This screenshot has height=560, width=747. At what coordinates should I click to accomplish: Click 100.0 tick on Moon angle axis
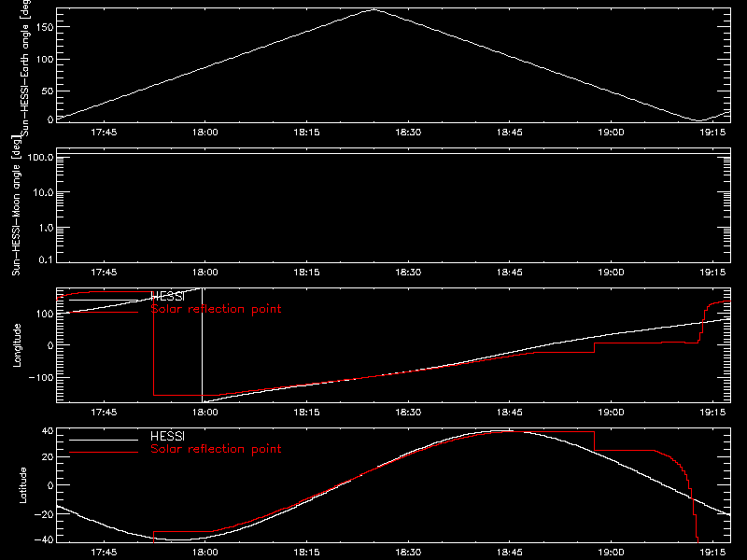[40, 157]
